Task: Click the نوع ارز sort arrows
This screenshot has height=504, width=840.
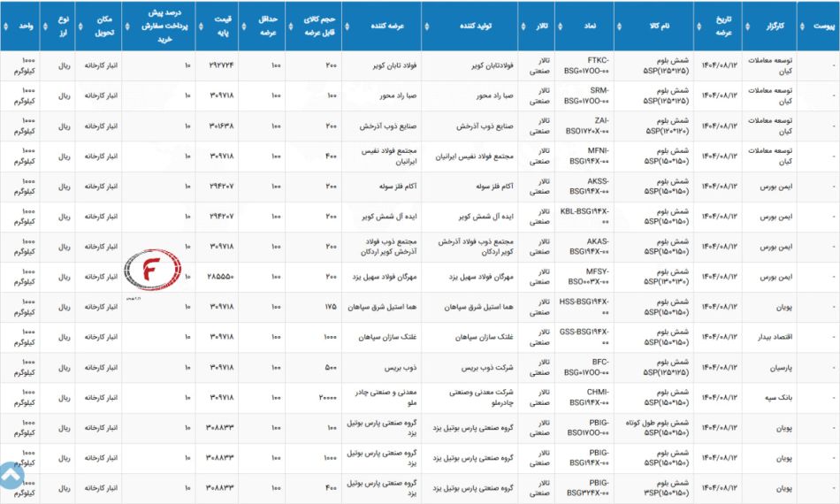Action: click(x=45, y=27)
